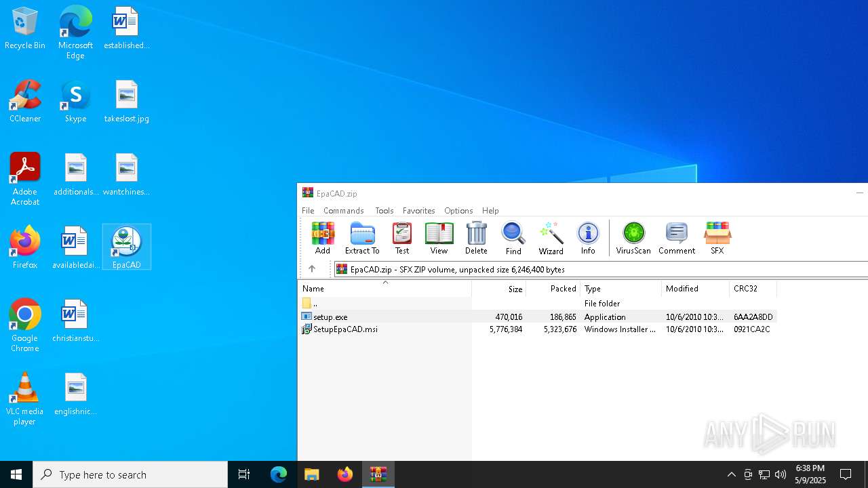
Task: Click the taskbar search box
Action: [x=130, y=474]
